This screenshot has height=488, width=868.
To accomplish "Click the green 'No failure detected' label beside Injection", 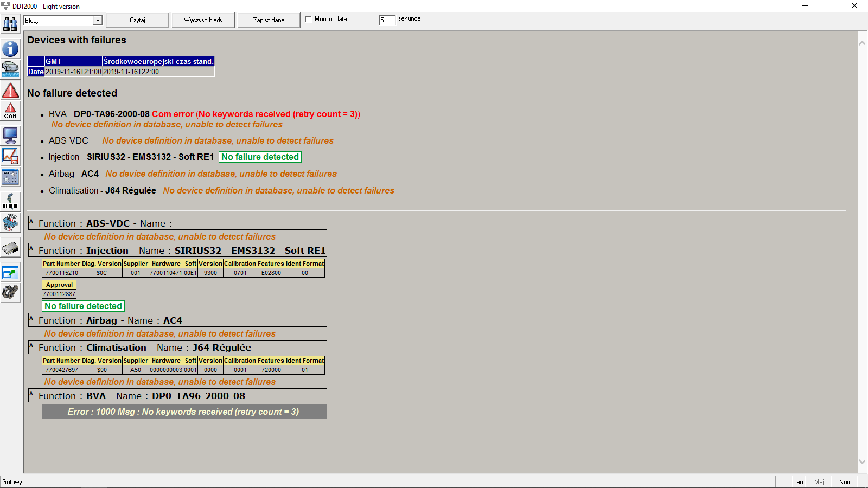I will click(260, 157).
